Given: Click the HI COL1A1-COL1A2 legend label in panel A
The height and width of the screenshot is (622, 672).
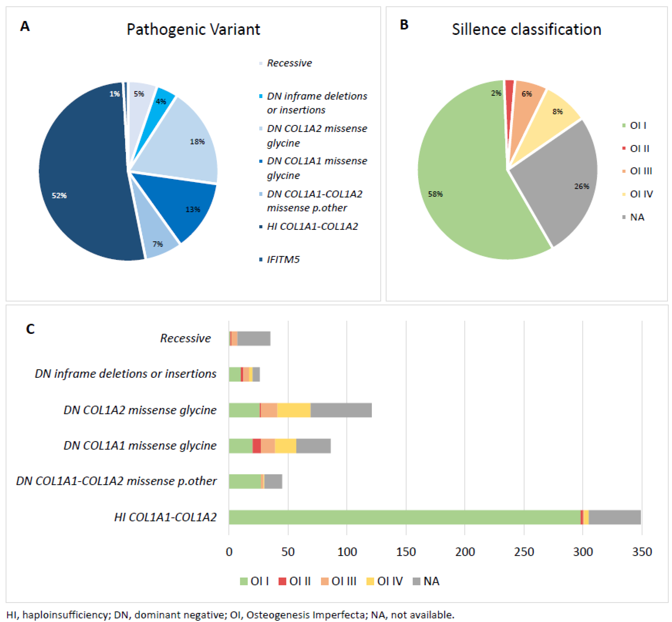Looking at the screenshot, I should click(x=312, y=226).
